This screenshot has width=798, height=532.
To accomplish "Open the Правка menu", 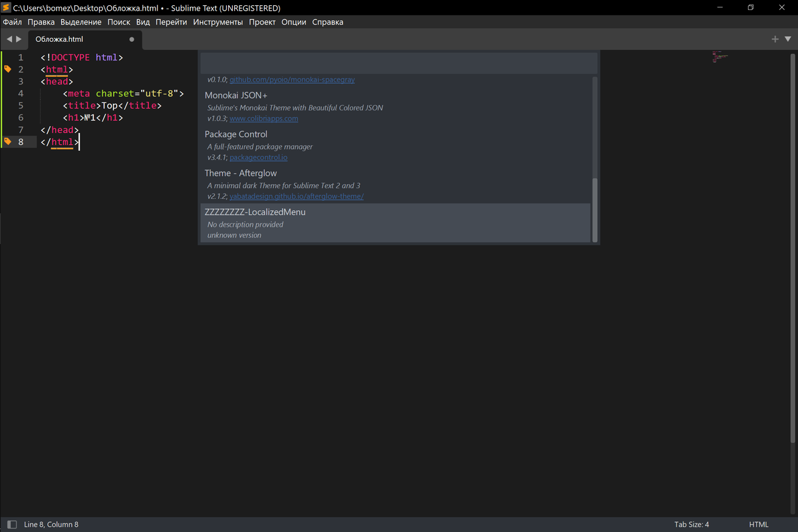I will (x=41, y=22).
